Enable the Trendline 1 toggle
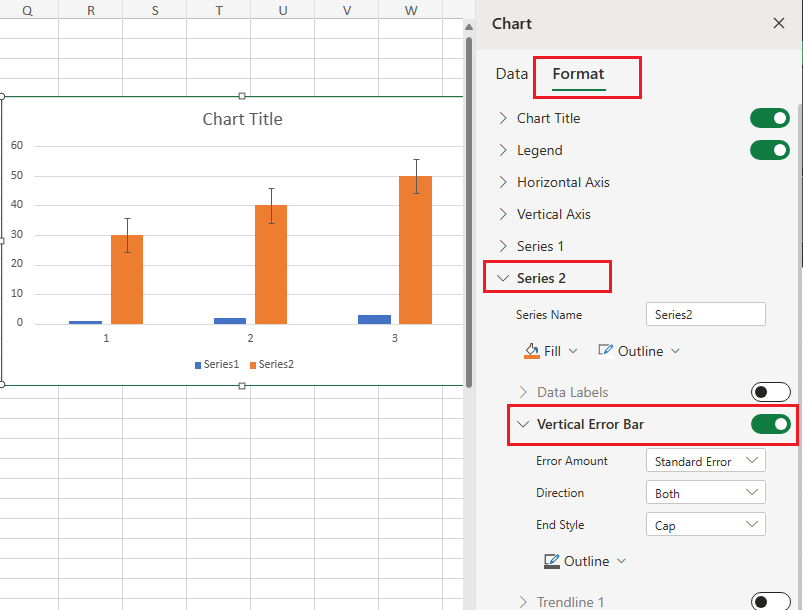Viewport: 803px width, 610px height. (771, 602)
